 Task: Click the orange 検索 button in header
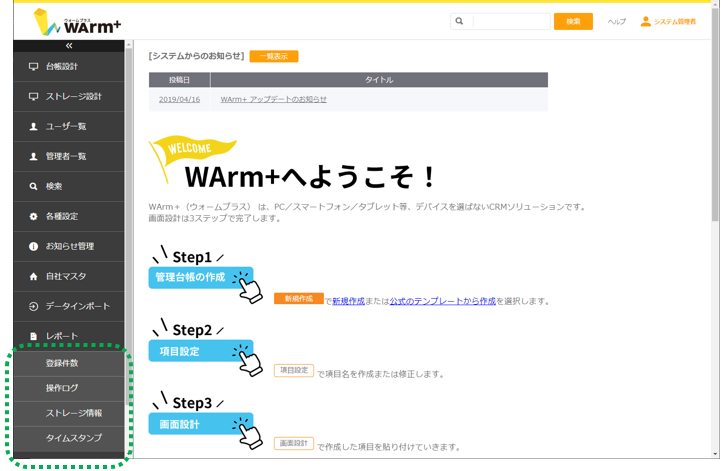[x=573, y=21]
